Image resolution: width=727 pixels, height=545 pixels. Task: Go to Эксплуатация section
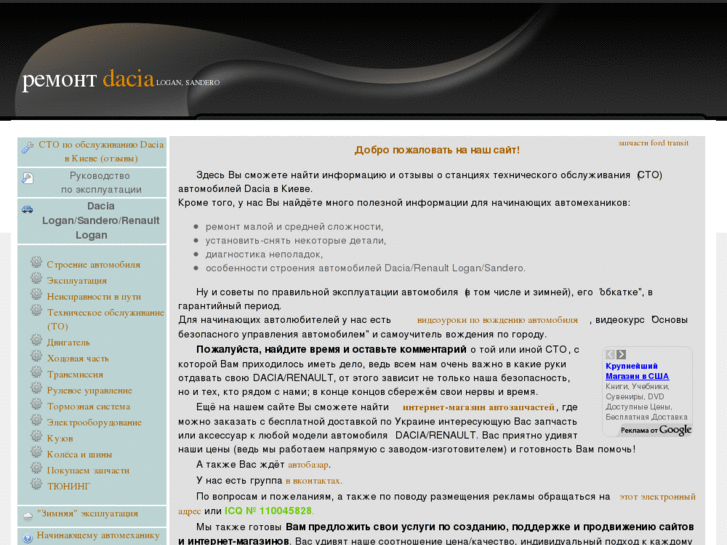coord(77,281)
